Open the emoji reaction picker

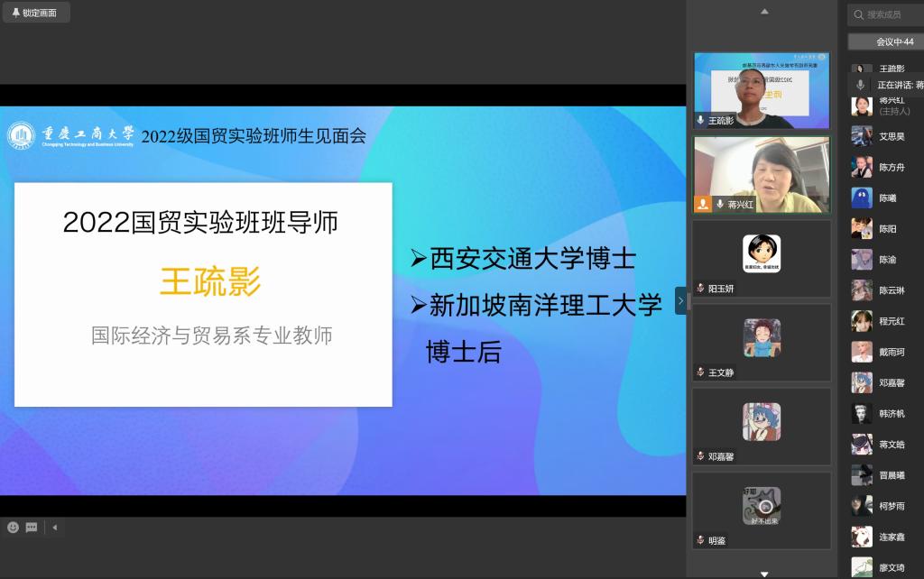13,528
